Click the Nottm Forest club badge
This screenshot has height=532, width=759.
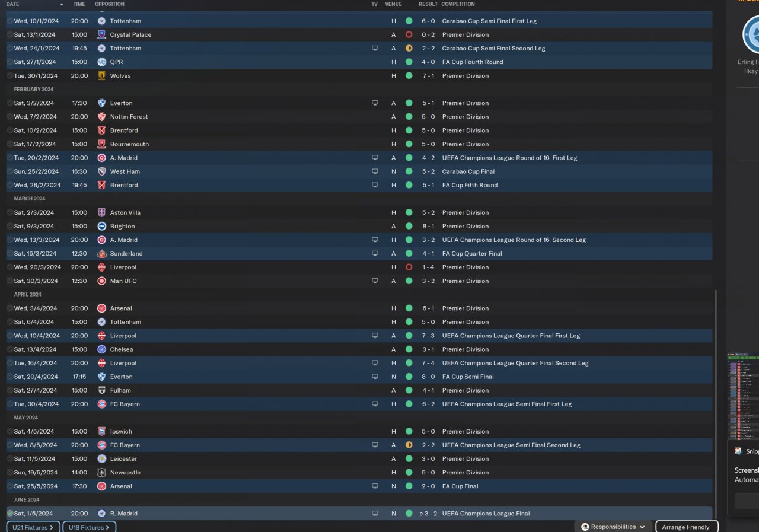coord(101,117)
